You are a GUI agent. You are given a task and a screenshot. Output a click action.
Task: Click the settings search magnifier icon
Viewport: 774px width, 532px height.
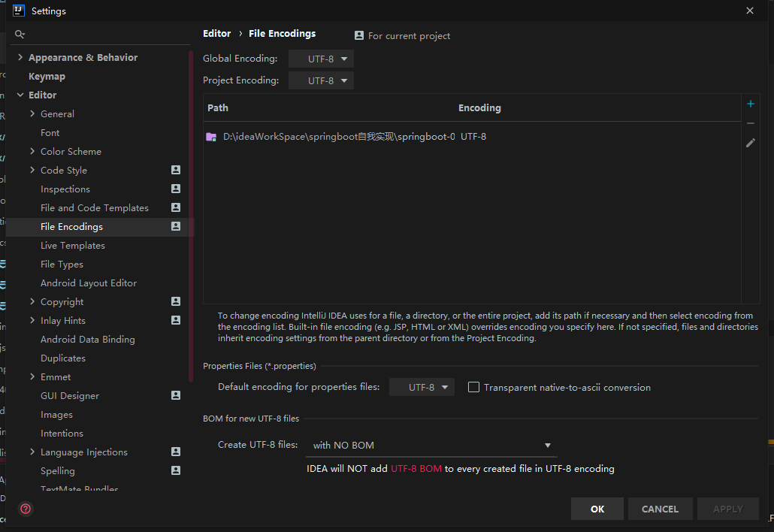20,35
